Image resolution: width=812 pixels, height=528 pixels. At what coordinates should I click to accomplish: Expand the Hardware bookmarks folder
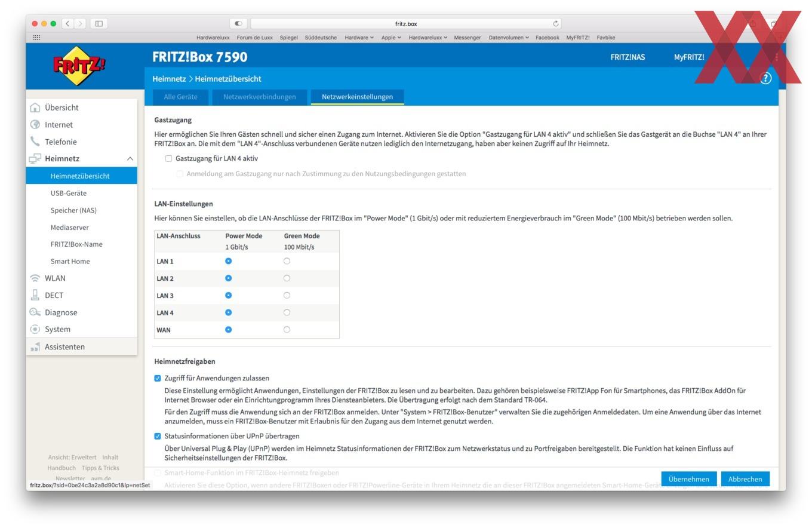coord(359,38)
